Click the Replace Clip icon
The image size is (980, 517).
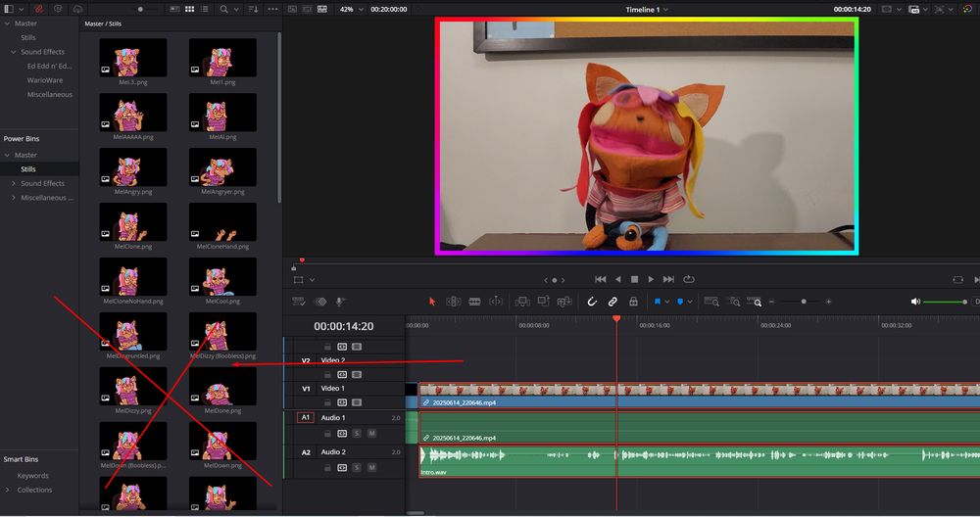click(564, 302)
